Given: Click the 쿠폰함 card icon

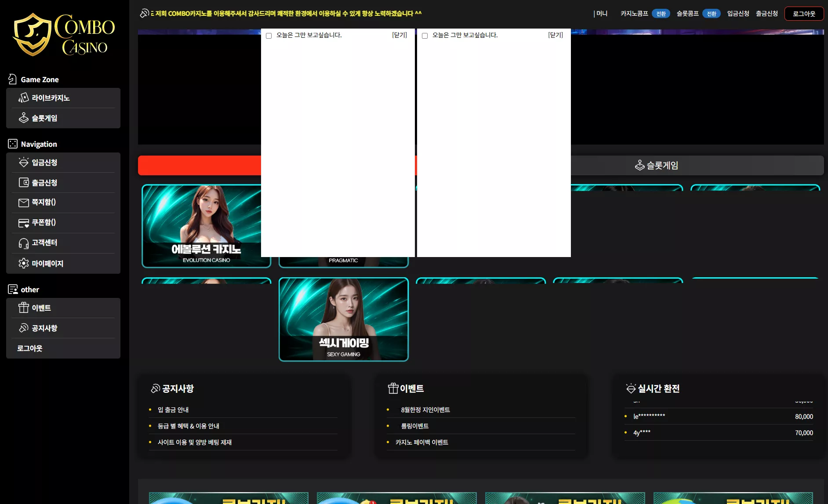Looking at the screenshot, I should pos(24,223).
